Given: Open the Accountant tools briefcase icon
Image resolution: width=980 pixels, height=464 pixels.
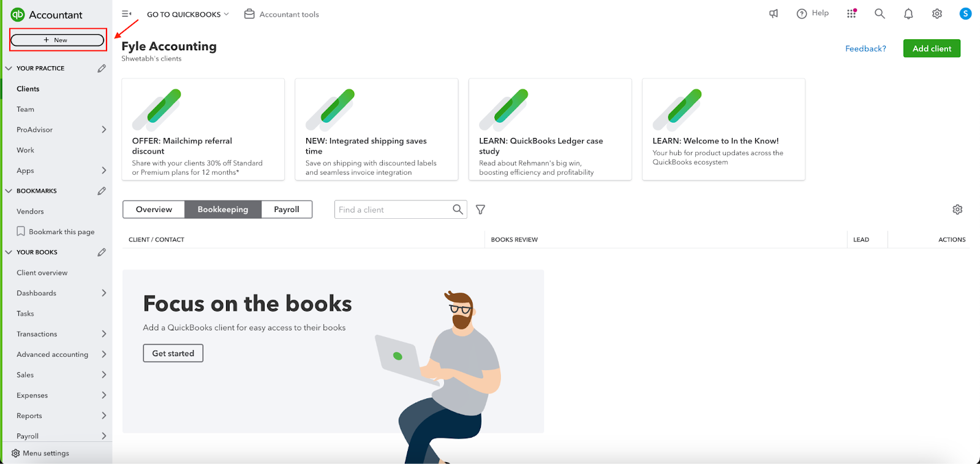Looking at the screenshot, I should [x=249, y=14].
